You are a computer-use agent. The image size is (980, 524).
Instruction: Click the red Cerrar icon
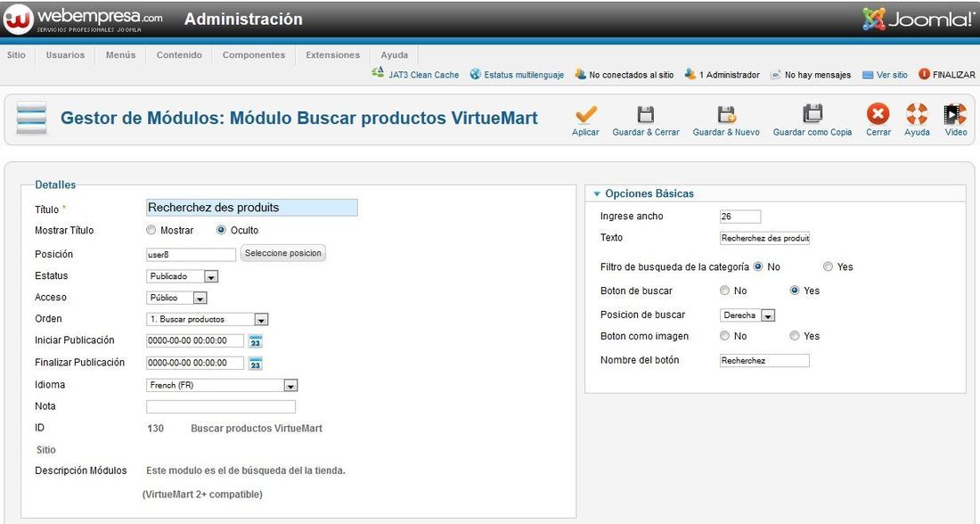tap(878, 114)
